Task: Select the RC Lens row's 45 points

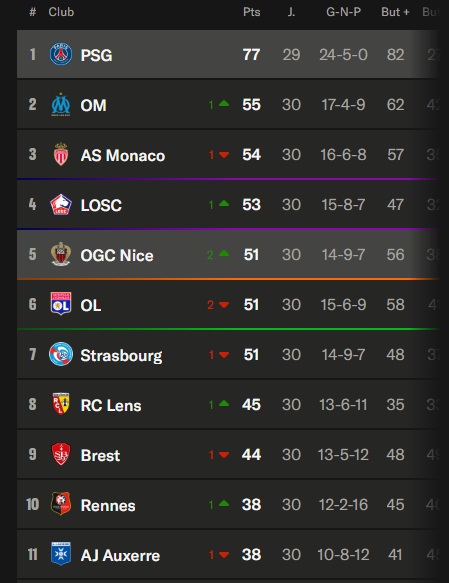Action: point(252,405)
